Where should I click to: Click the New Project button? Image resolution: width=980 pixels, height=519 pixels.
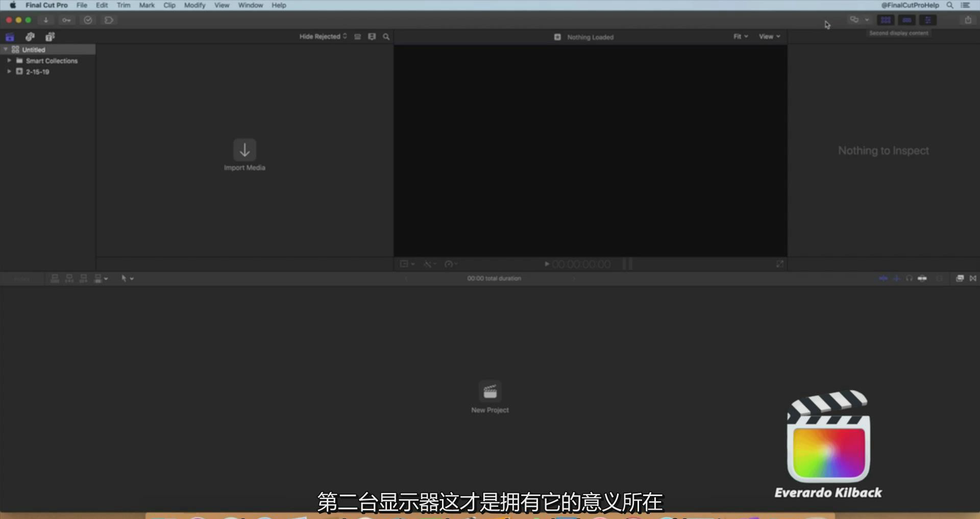(x=490, y=397)
